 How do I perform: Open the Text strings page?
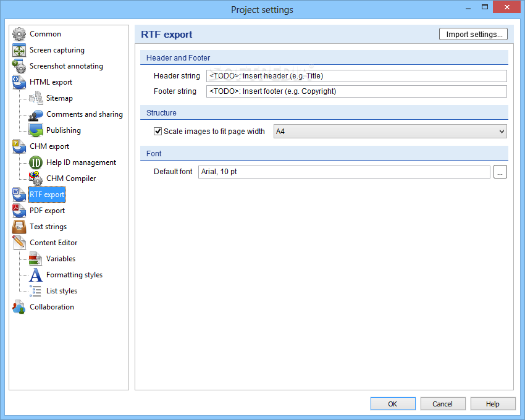(48, 227)
